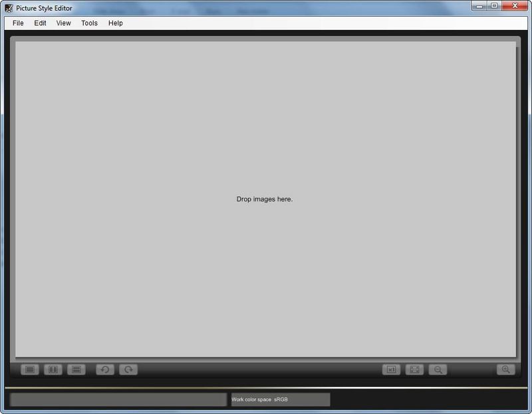Click the 100% actual size view icon
Image resolution: width=532 pixels, height=414 pixels.
point(391,369)
